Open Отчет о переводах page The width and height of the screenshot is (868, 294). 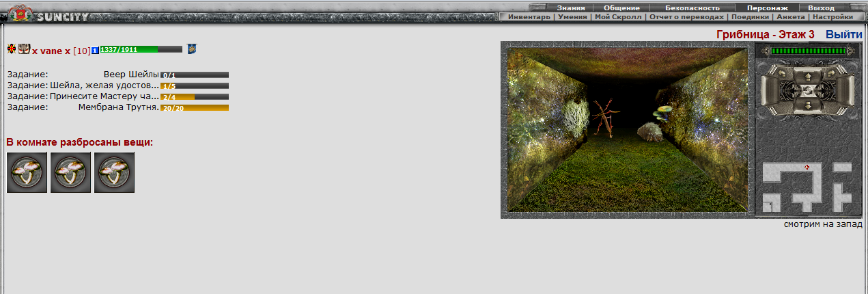click(687, 17)
